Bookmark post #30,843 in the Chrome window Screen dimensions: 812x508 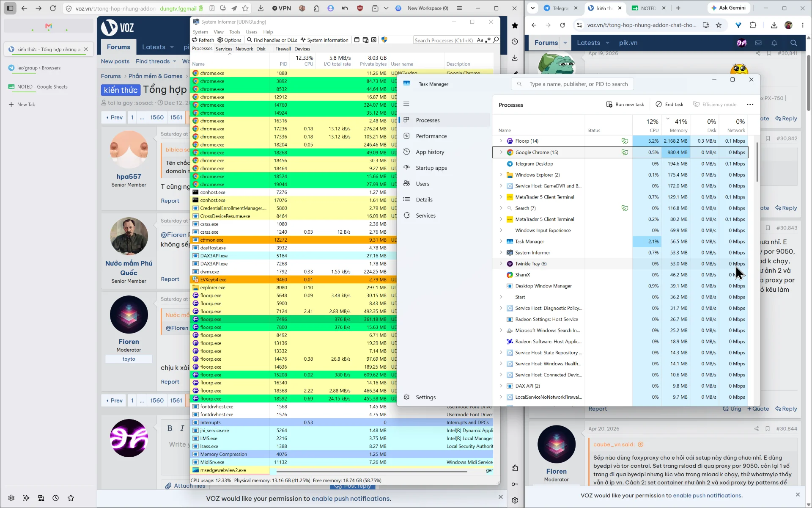point(768,228)
